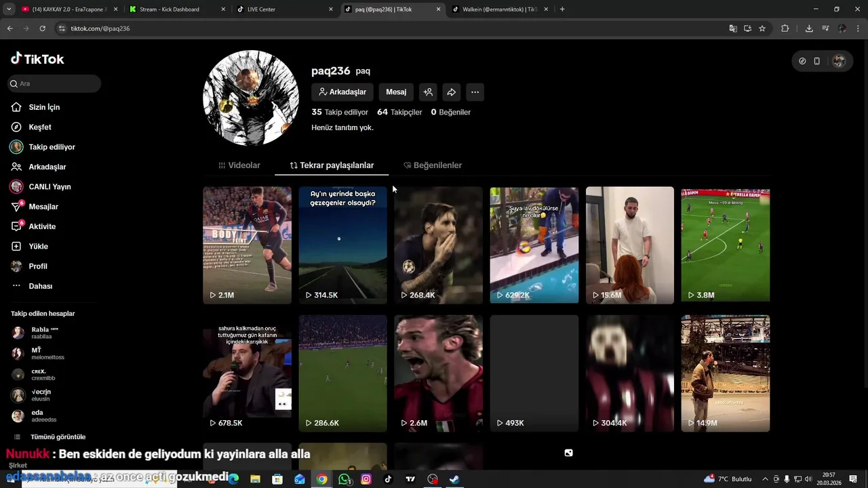The height and width of the screenshot is (488, 868).
Task: Go to the Profil page
Action: pos(38,266)
